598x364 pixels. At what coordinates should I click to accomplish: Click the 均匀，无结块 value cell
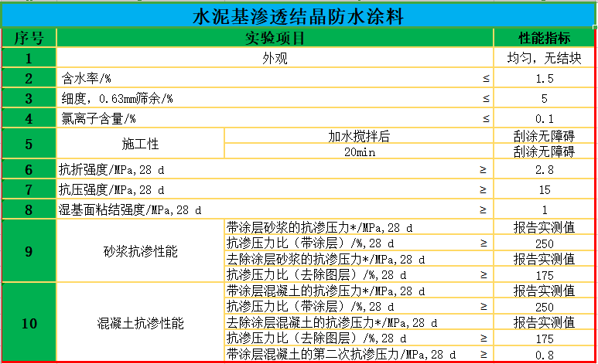tap(544, 58)
